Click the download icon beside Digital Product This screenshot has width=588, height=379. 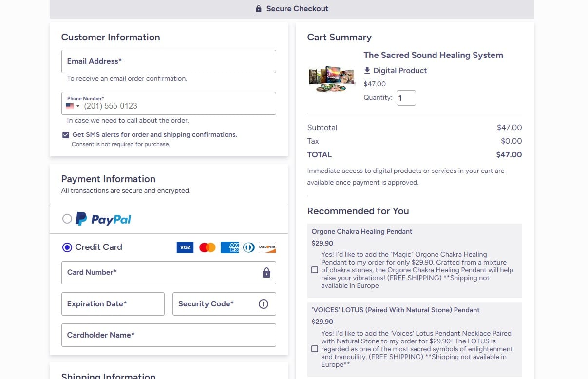[x=367, y=71]
